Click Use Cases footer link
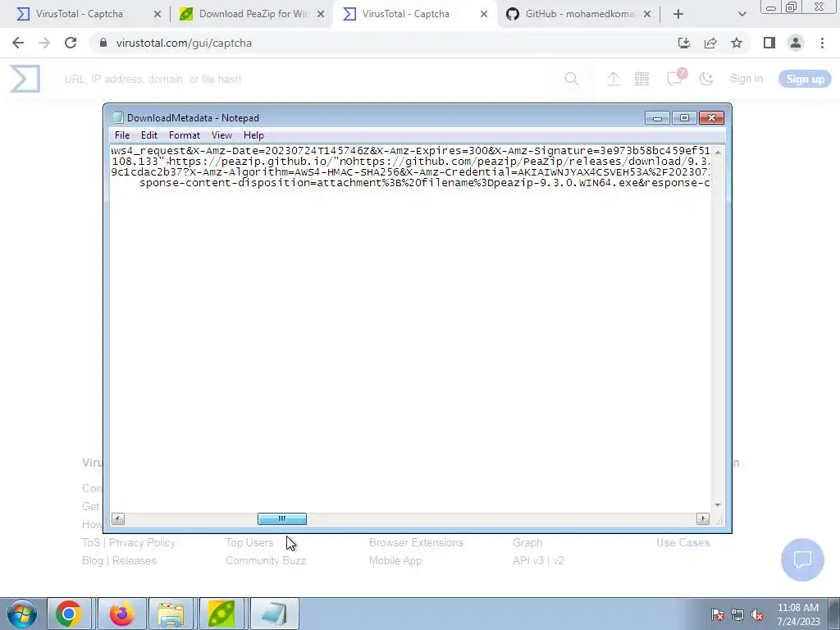The image size is (840, 630). [683, 543]
